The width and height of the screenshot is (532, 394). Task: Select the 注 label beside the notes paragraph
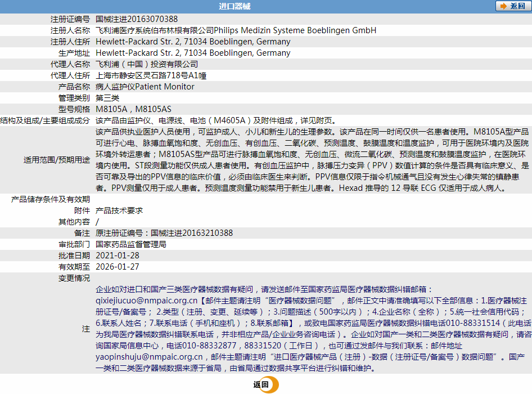point(86,329)
